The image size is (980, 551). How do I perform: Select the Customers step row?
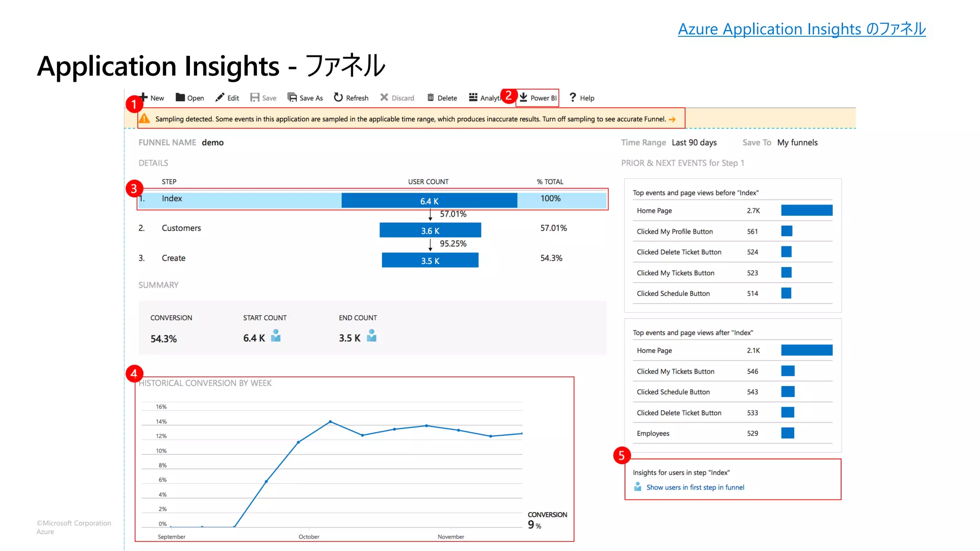coord(373,229)
